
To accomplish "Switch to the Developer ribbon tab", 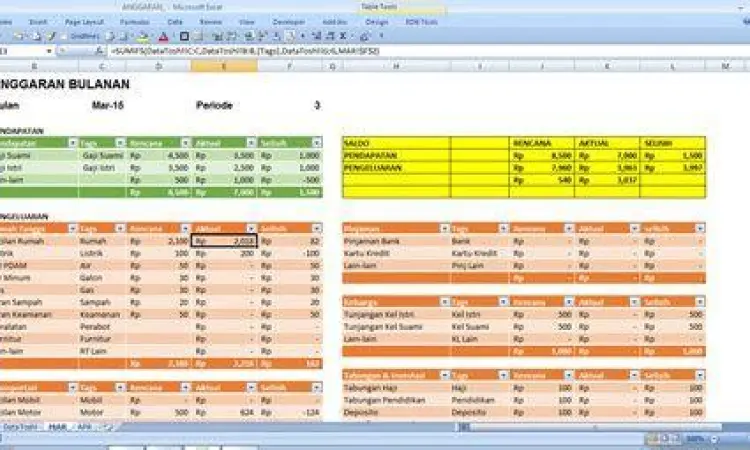I will (x=289, y=20).
